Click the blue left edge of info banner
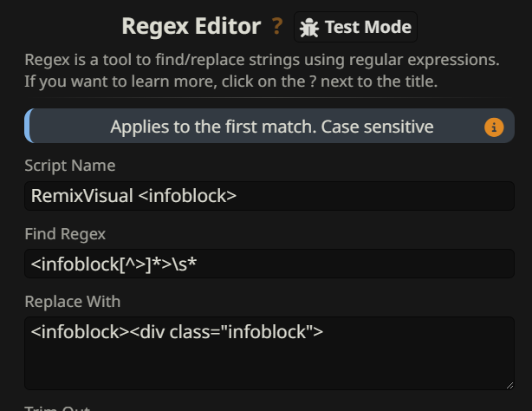Viewport: 532px width, 411px height. click(x=27, y=127)
